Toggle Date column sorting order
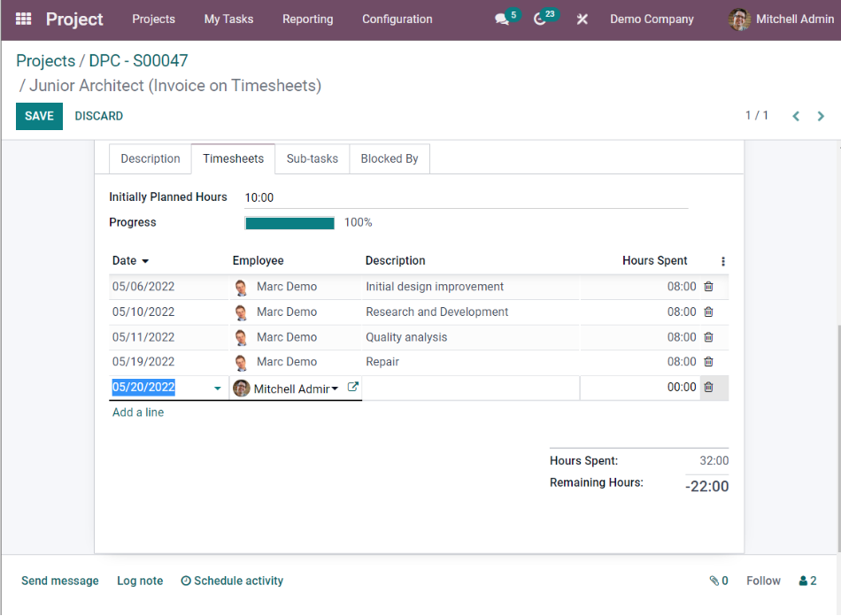Image resolution: width=841 pixels, height=616 pixels. pyautogui.click(x=130, y=260)
